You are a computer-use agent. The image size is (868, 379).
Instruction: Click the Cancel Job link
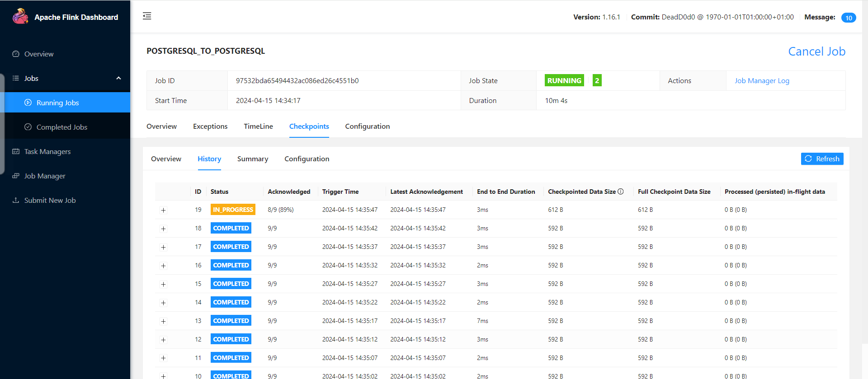point(817,51)
